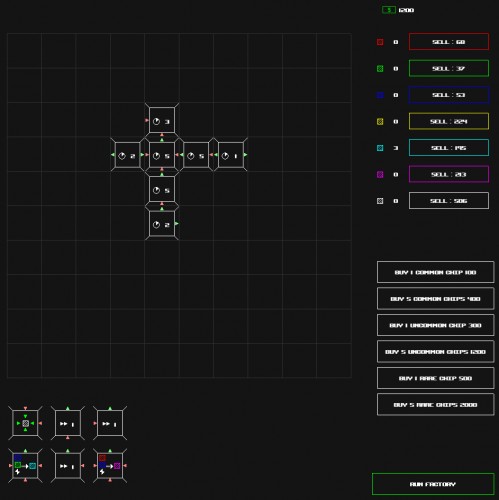
Task: Sell the blue resource
Action: click(449, 95)
